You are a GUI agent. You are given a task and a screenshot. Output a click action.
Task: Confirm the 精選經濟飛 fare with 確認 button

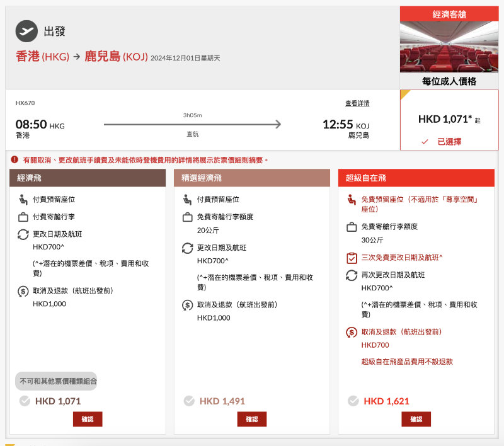point(251,419)
